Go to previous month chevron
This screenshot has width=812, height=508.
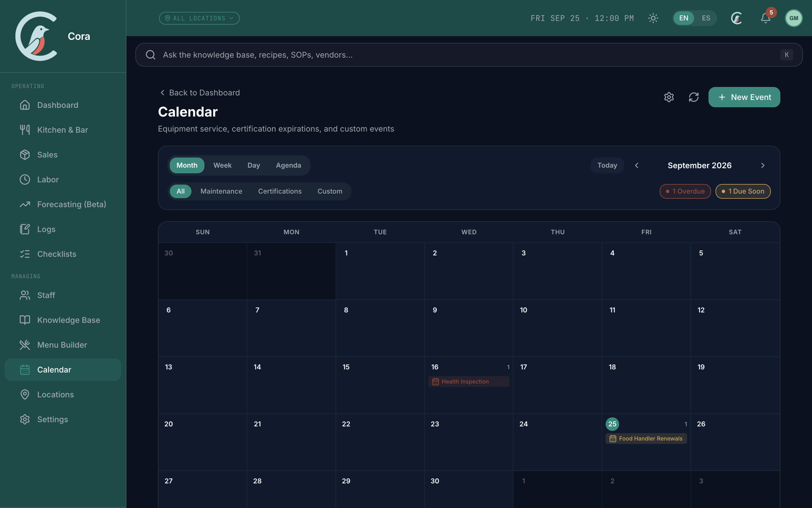(636, 166)
